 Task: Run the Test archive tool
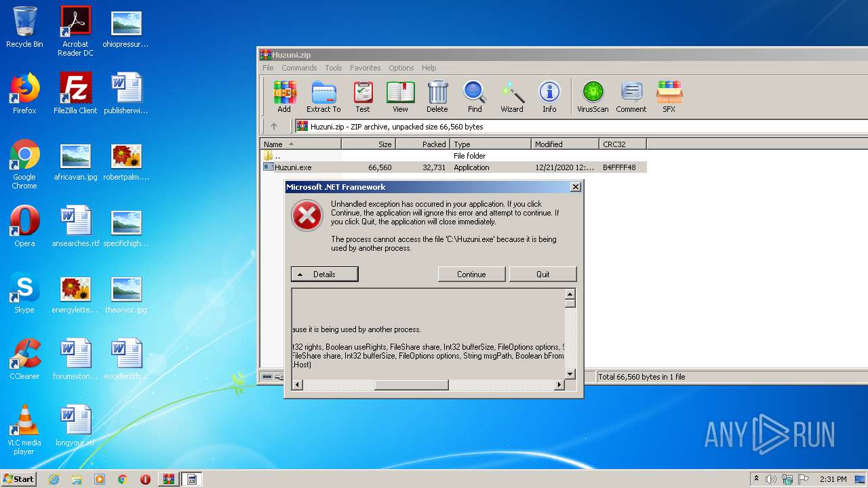click(363, 96)
